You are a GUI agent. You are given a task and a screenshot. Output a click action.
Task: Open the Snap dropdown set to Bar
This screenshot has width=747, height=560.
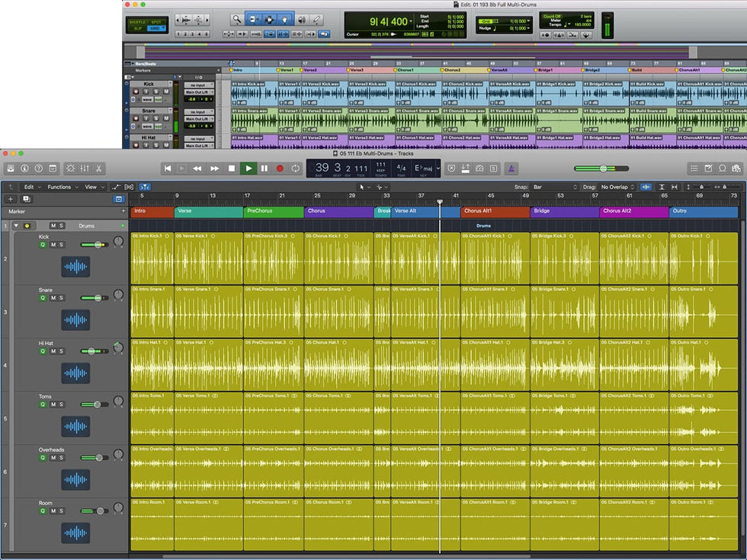pos(555,187)
